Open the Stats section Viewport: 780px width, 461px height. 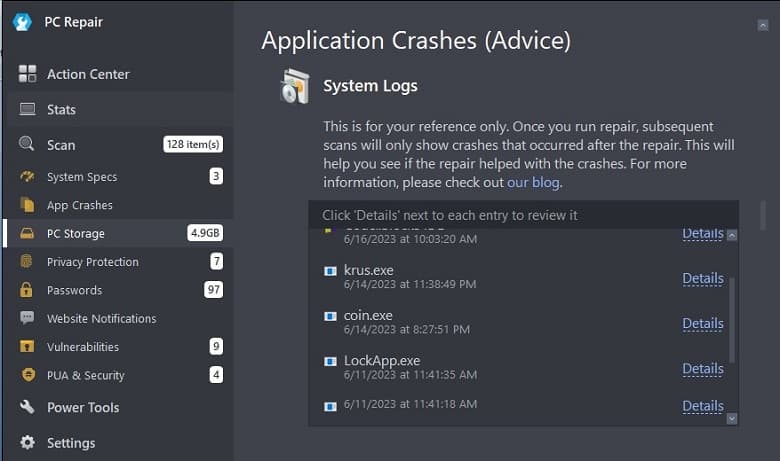click(118, 109)
